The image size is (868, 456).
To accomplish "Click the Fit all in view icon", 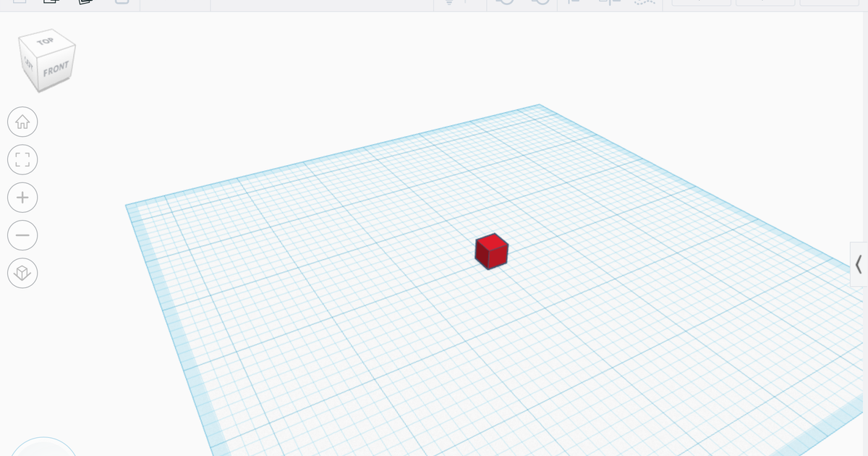I will [22, 159].
